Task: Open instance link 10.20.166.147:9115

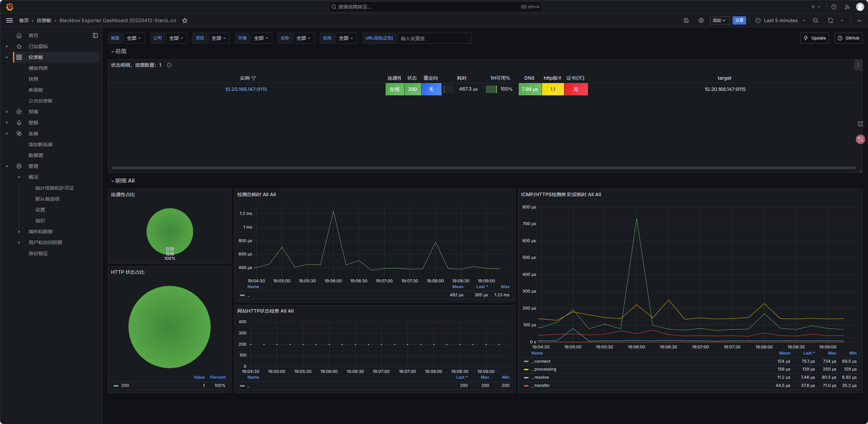Action: [246, 89]
